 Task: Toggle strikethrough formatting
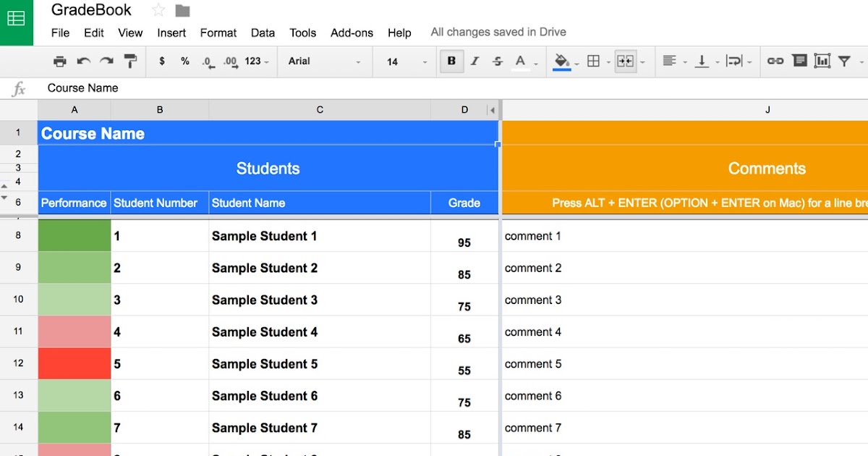498,62
